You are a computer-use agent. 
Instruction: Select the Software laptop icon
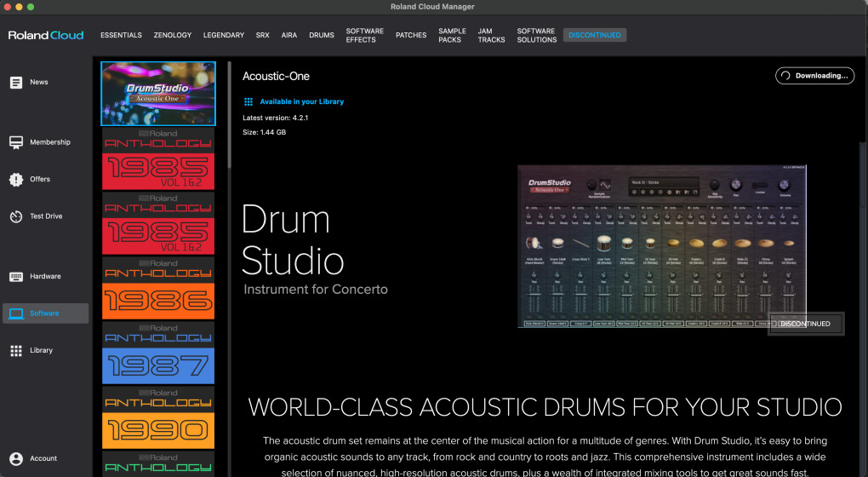[x=16, y=313]
